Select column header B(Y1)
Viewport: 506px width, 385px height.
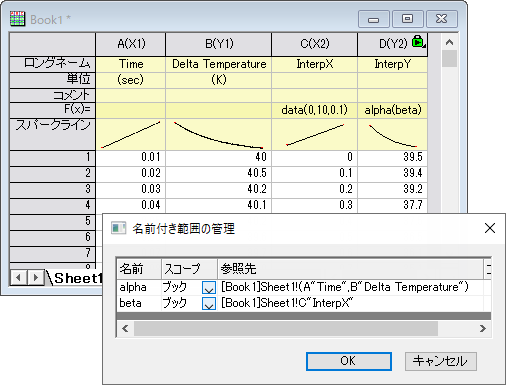219,44
